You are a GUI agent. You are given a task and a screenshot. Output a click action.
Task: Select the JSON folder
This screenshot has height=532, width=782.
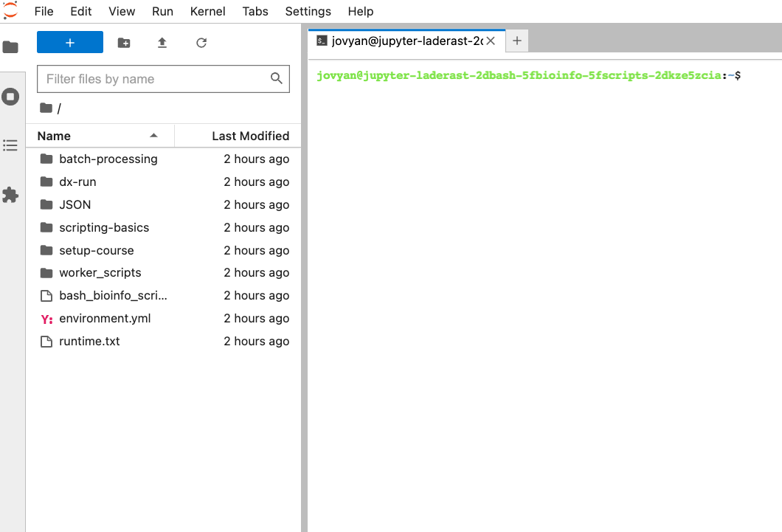[163, 205]
